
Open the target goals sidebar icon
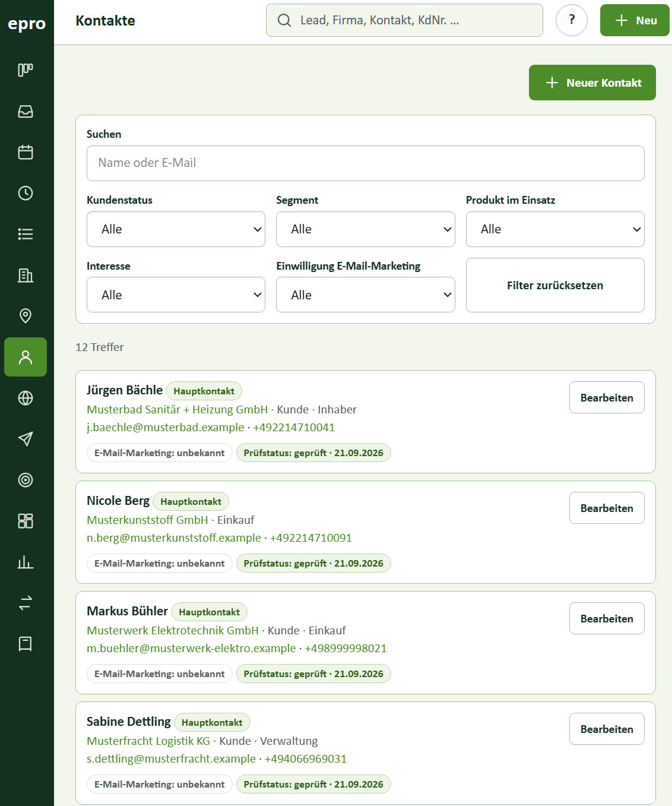tap(26, 480)
